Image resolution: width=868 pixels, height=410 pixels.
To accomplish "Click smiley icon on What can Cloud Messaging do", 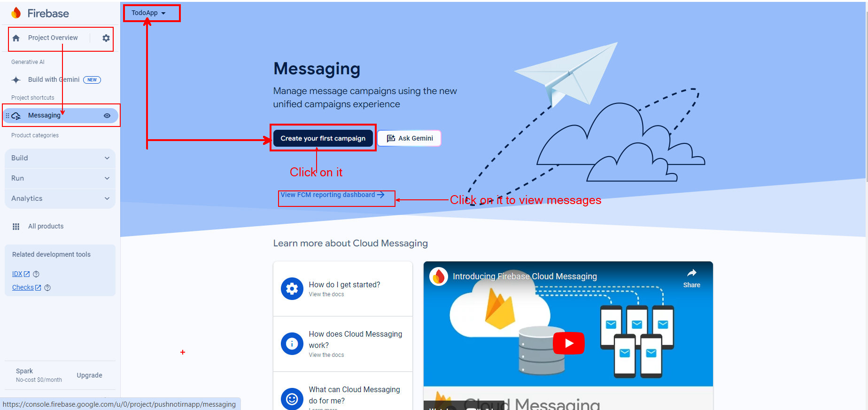I will pos(292,399).
